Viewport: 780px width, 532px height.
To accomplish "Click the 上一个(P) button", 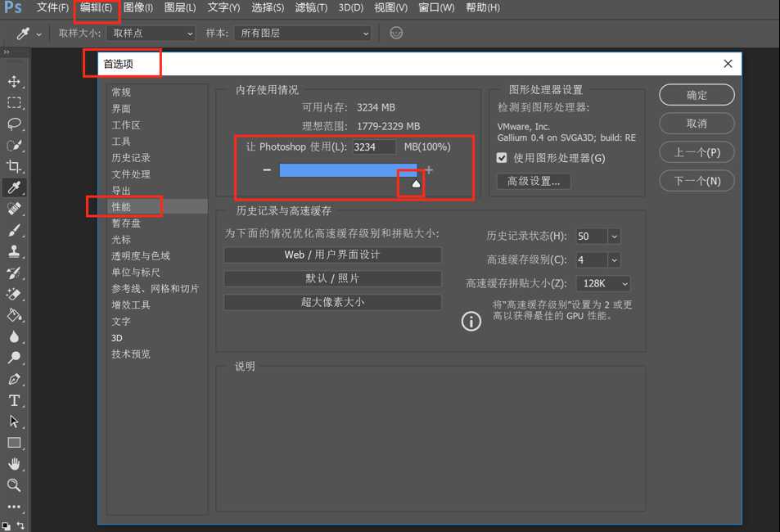I will (x=697, y=152).
